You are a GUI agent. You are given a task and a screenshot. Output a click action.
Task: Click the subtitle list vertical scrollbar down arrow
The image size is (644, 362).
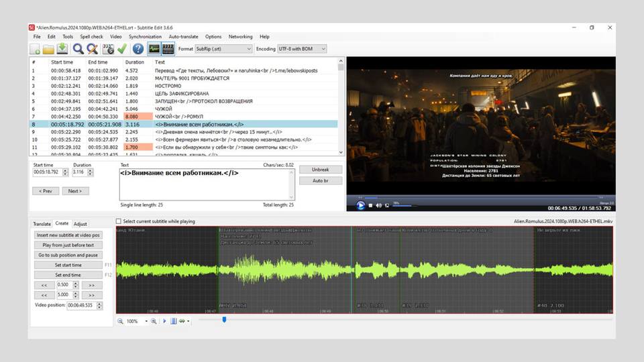pos(341,152)
